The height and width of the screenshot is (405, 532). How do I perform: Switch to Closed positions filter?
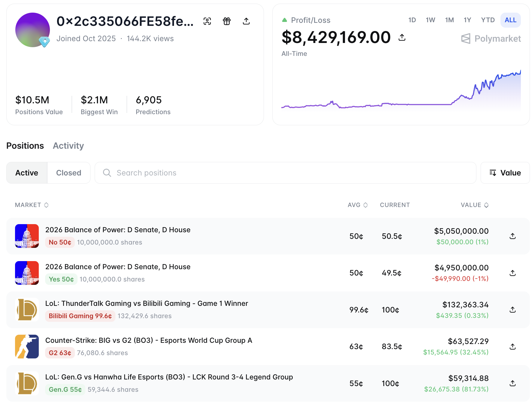[69, 173]
